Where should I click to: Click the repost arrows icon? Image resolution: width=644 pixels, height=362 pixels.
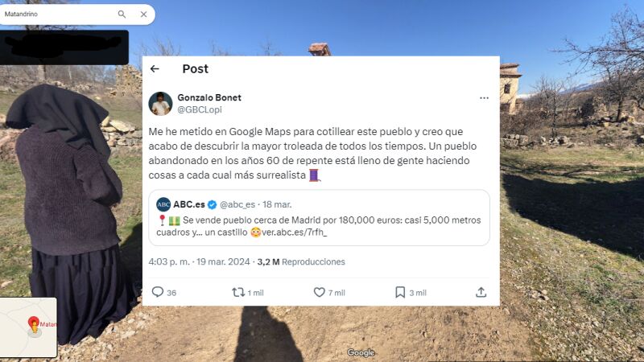point(238,292)
